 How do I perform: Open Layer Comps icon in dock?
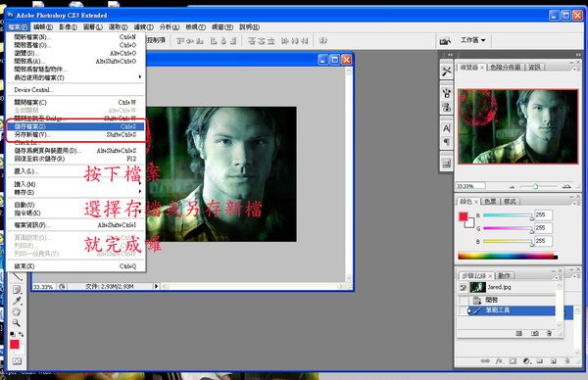pos(446,164)
